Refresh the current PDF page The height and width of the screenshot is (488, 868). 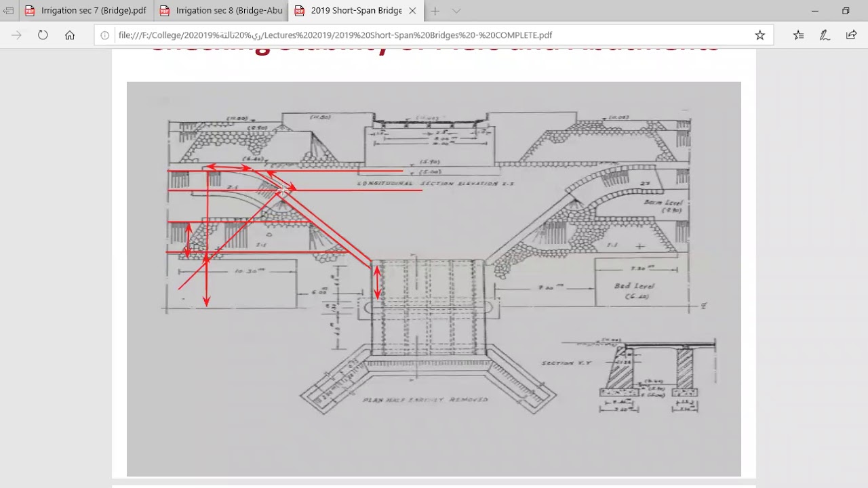click(x=43, y=35)
